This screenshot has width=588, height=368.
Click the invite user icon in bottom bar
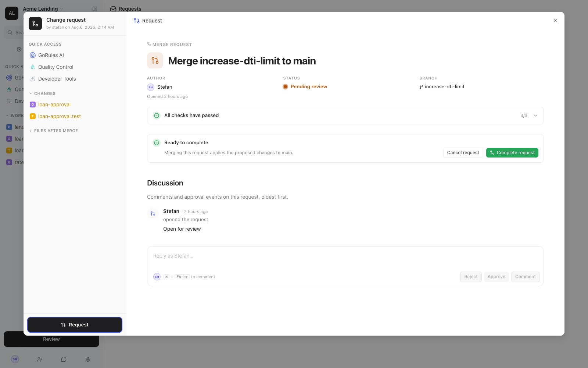(39, 359)
